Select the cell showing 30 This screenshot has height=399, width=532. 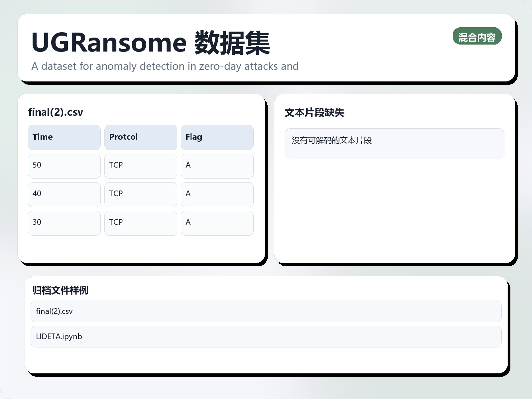64,223
